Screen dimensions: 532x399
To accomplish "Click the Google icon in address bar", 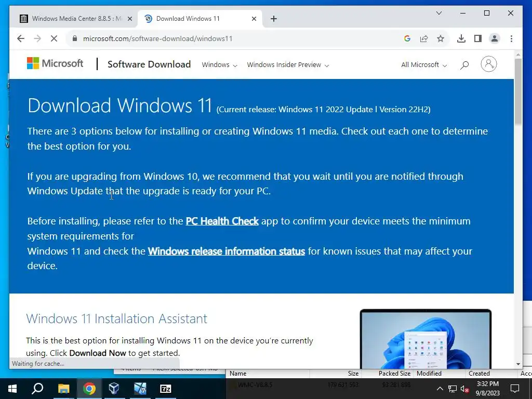I will 407,38.
